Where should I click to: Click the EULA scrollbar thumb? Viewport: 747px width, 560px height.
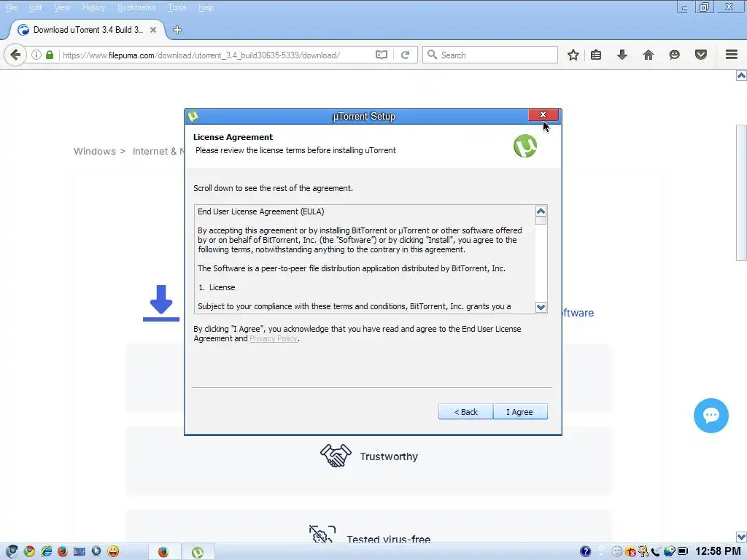coord(541,220)
